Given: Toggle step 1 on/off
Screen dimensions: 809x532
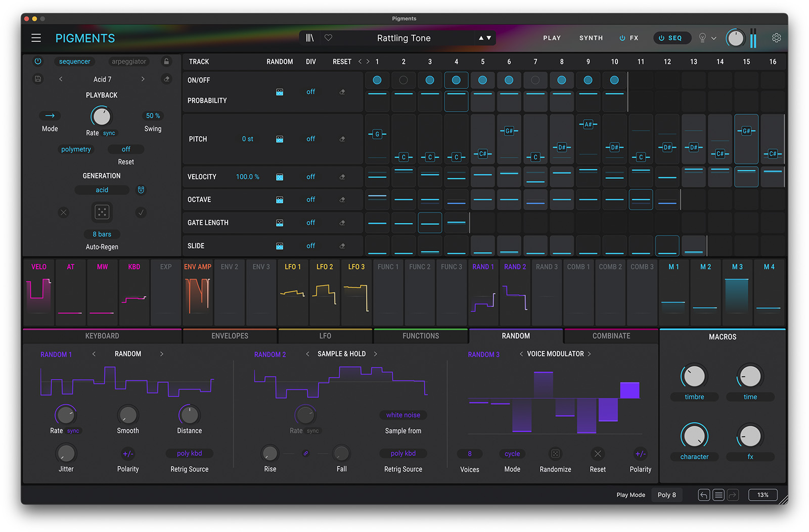Looking at the screenshot, I should [x=377, y=80].
